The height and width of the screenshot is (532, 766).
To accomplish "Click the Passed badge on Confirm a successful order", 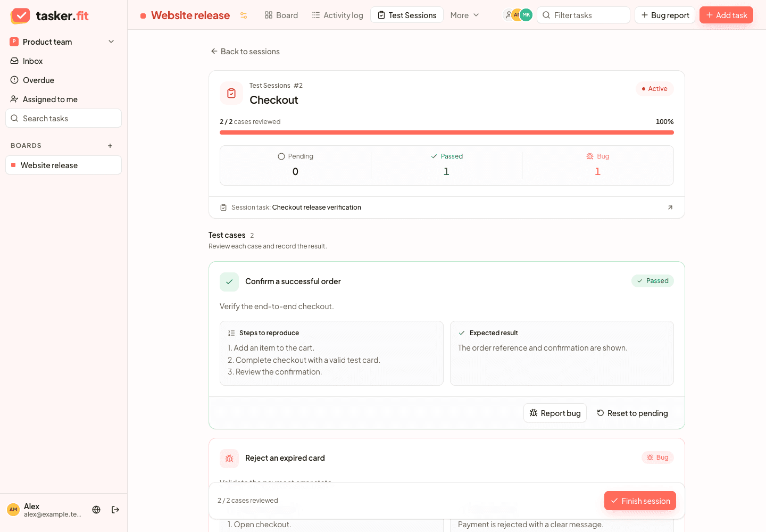I will point(653,281).
